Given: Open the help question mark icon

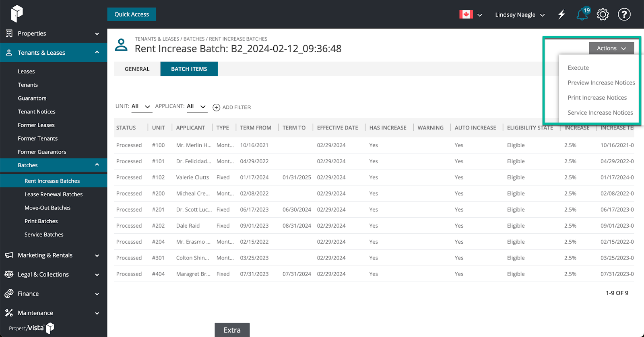Looking at the screenshot, I should click(x=624, y=14).
